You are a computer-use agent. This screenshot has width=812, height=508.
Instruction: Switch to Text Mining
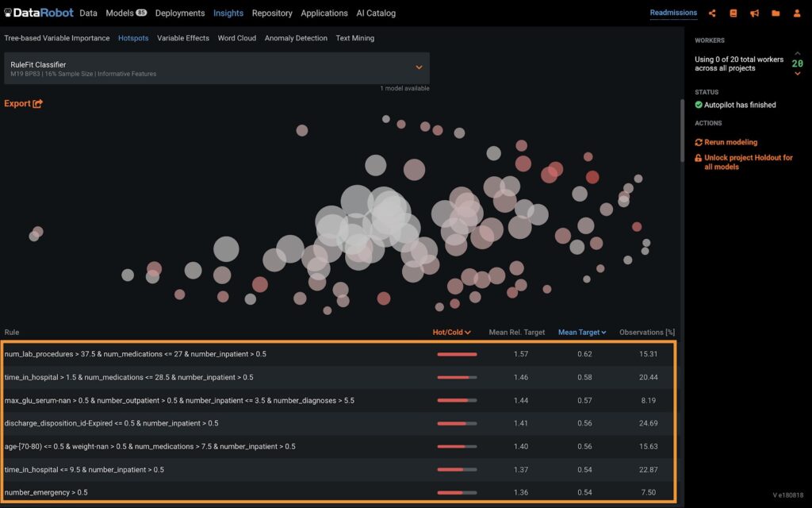[x=354, y=38]
